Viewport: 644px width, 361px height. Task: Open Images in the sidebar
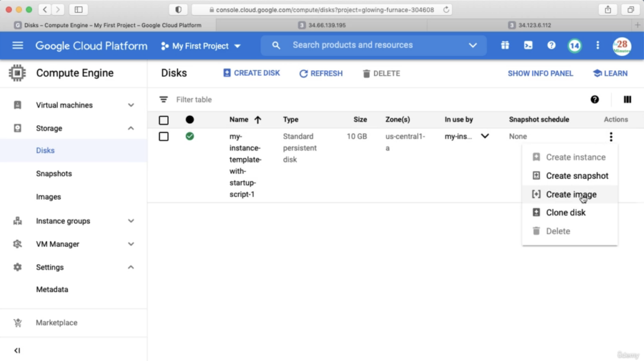tap(49, 197)
